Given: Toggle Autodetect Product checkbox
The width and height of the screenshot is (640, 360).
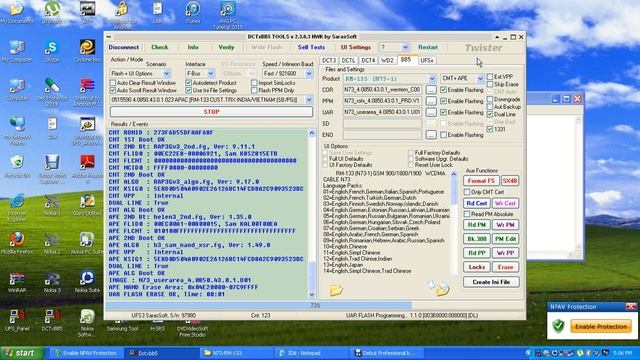Looking at the screenshot, I should pyautogui.click(x=188, y=83).
